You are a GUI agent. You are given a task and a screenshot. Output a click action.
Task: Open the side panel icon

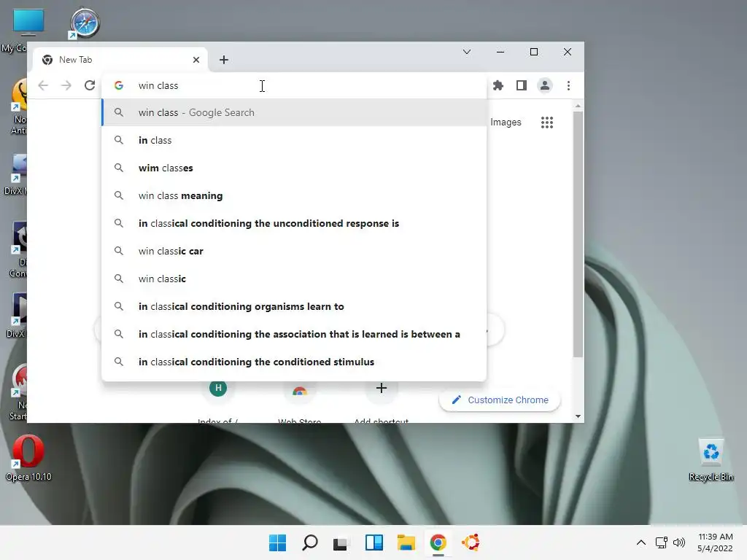pyautogui.click(x=521, y=86)
